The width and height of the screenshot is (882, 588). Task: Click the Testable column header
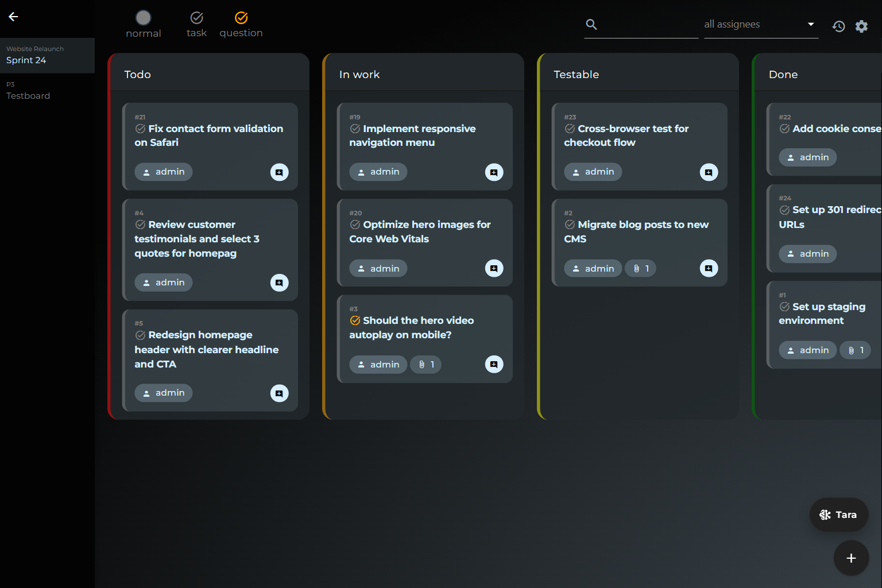(x=577, y=74)
